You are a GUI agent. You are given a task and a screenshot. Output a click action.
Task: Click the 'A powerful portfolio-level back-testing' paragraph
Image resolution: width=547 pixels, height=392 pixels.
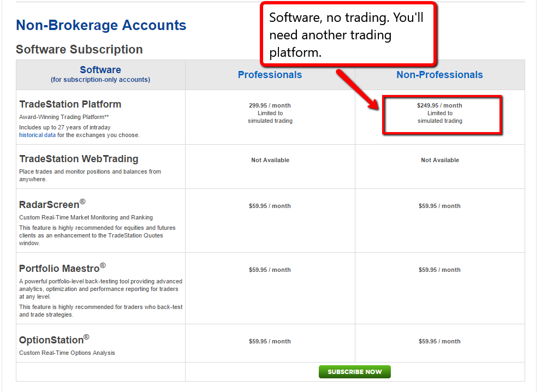click(100, 289)
